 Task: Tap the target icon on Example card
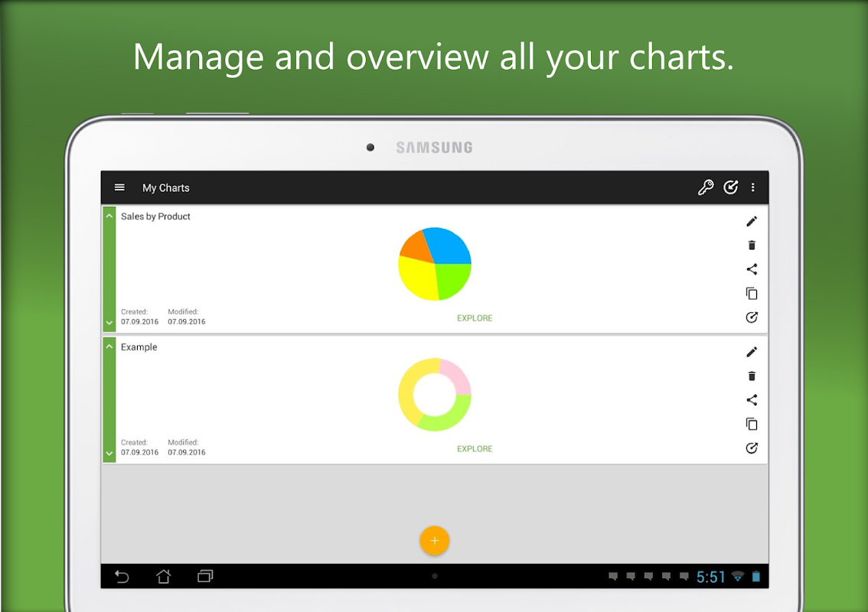pos(752,448)
